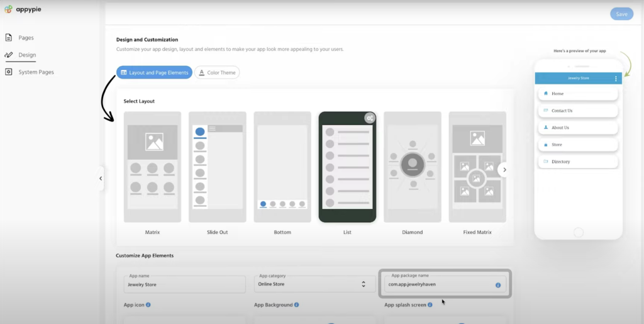Switch to Layout and Page Elements tab
This screenshot has height=324, width=644.
point(154,73)
